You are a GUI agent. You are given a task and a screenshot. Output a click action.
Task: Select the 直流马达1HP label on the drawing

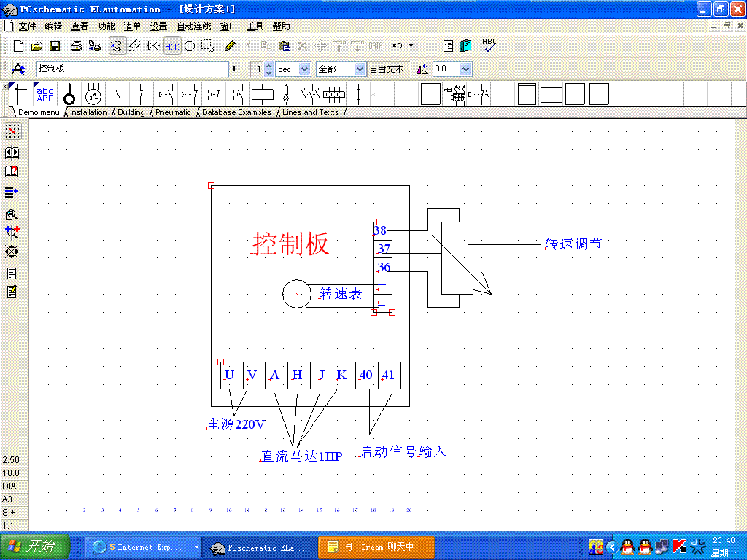(x=302, y=456)
